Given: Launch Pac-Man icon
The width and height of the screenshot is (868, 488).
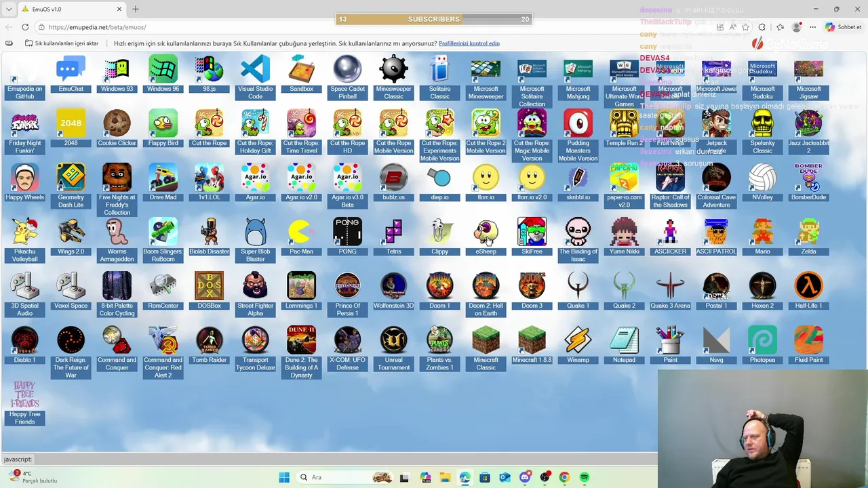Looking at the screenshot, I should point(301,237).
